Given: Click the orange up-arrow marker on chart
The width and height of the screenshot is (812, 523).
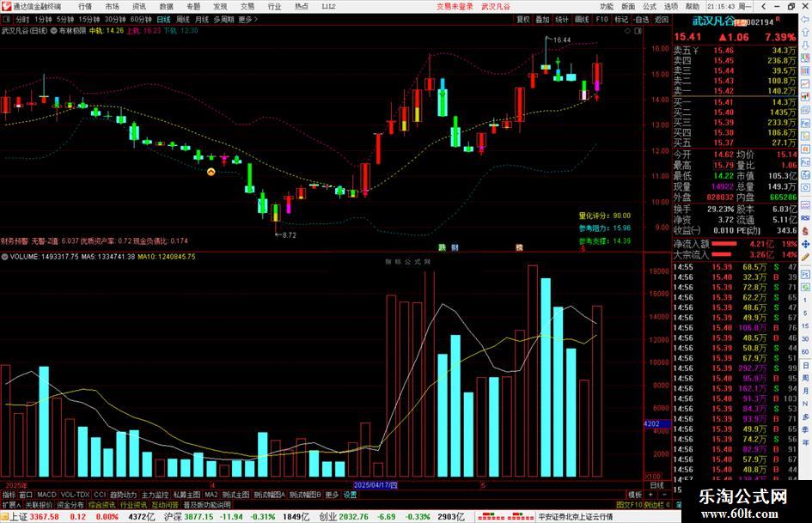Looking at the screenshot, I should coord(211,172).
